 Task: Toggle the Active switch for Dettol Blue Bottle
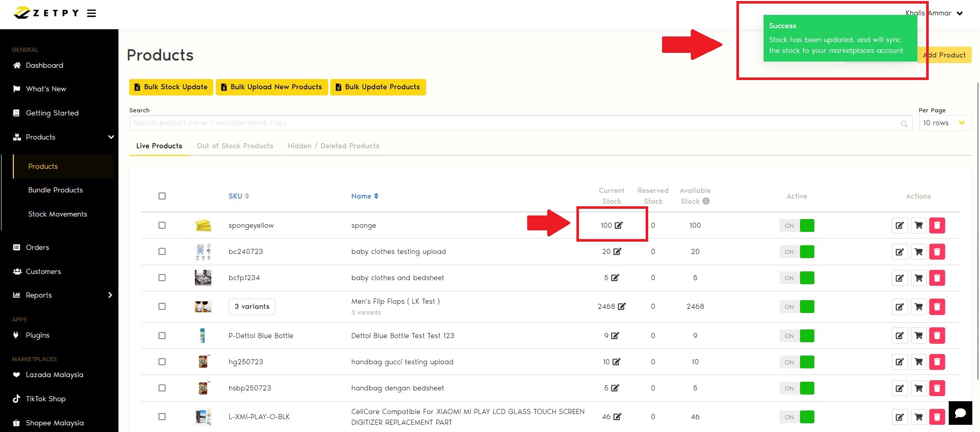coord(797,336)
